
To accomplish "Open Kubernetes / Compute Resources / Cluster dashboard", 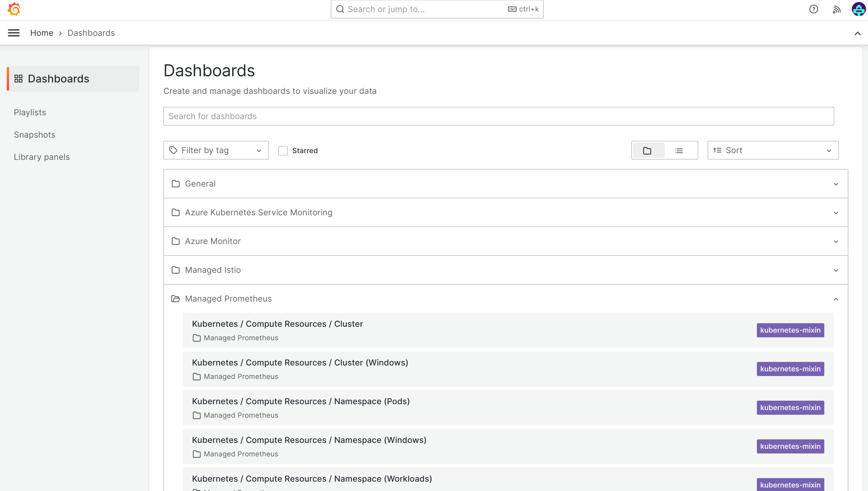I will click(x=277, y=324).
